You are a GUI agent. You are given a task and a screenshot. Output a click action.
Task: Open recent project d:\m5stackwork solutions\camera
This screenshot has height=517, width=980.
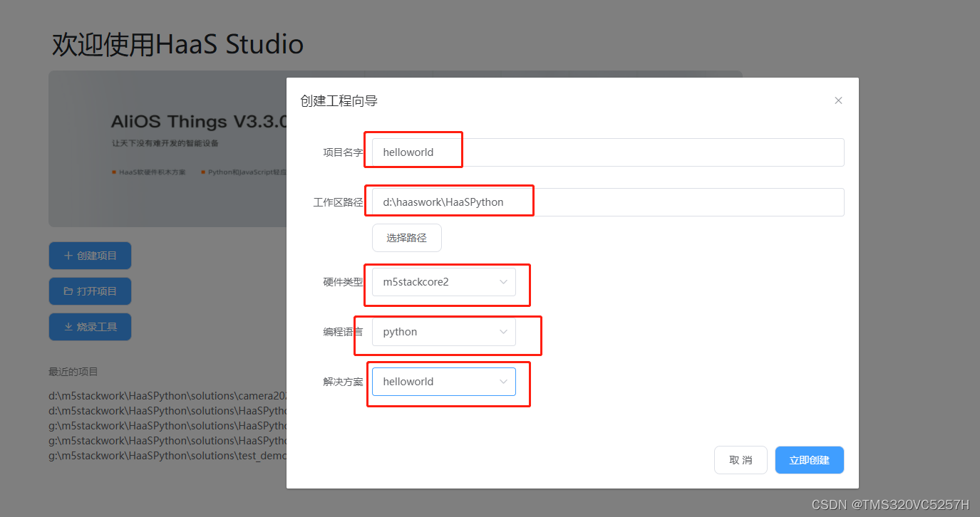pos(167,395)
